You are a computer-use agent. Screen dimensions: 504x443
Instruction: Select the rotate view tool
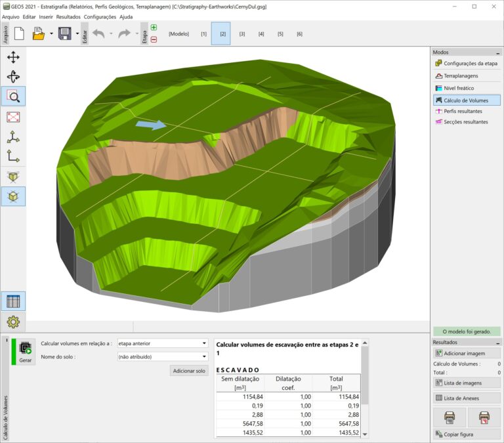pos(13,77)
